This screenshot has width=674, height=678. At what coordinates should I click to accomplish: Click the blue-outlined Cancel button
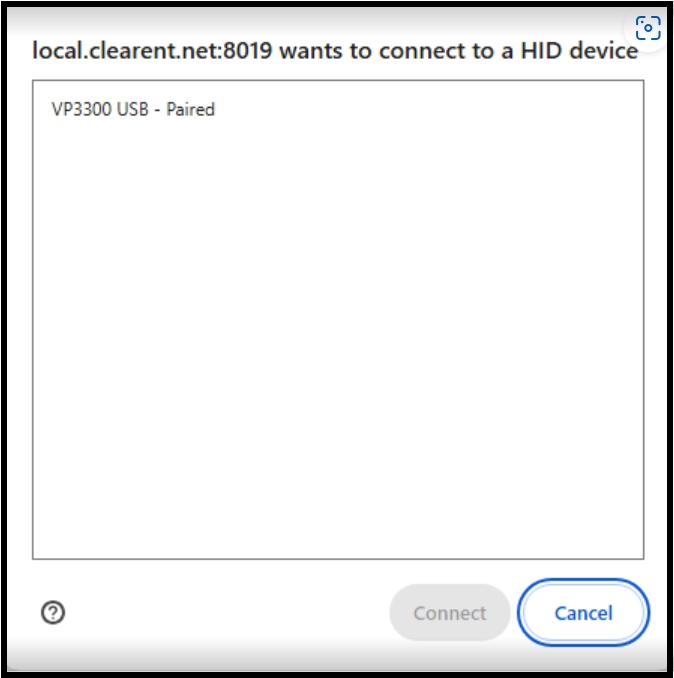[x=583, y=612]
